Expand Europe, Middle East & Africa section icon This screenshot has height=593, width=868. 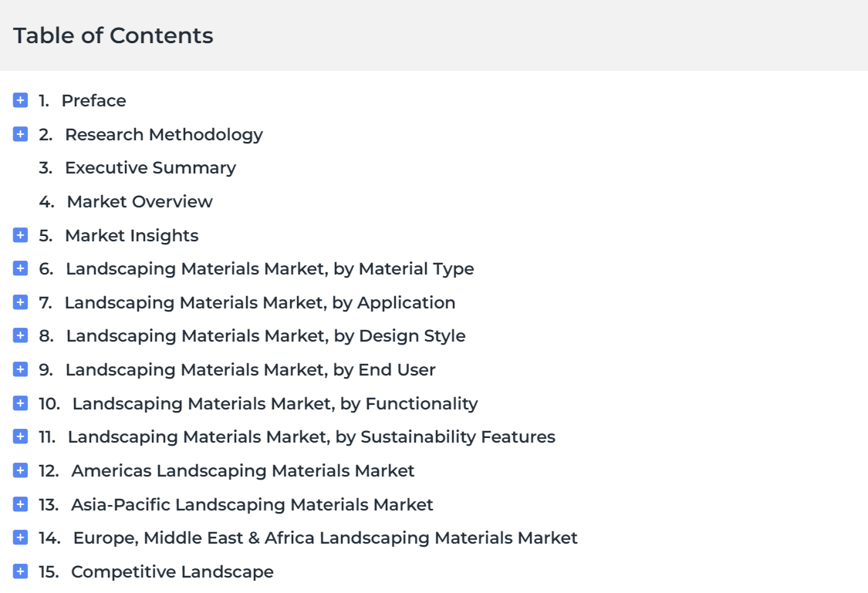[21, 537]
